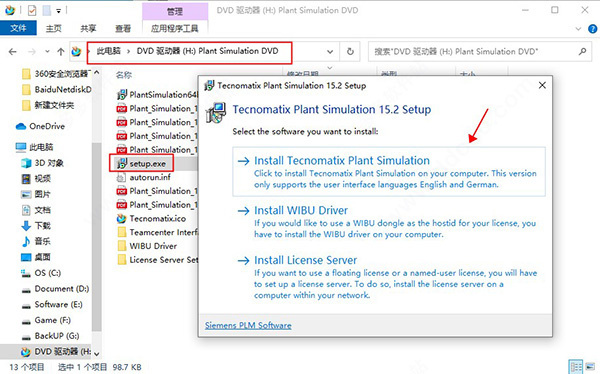Click the 名称 column header

tap(124, 75)
